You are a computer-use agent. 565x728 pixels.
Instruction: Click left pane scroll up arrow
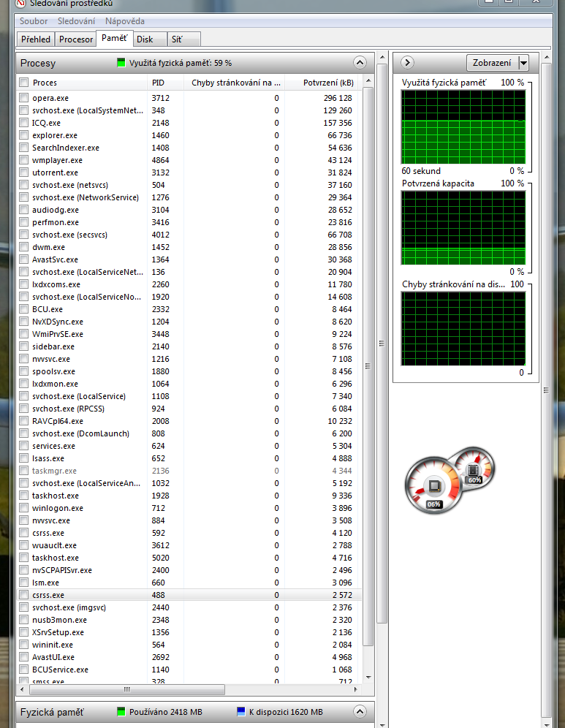coord(382,57)
